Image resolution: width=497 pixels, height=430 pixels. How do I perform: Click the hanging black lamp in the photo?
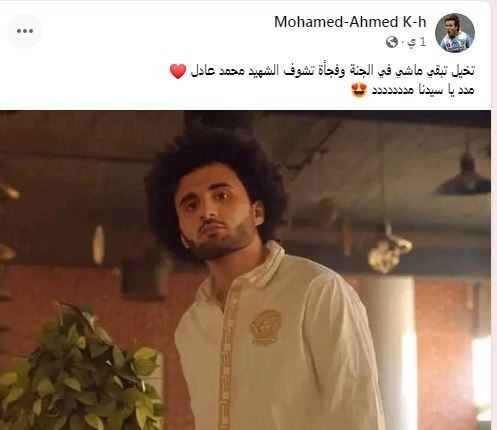(x=464, y=175)
